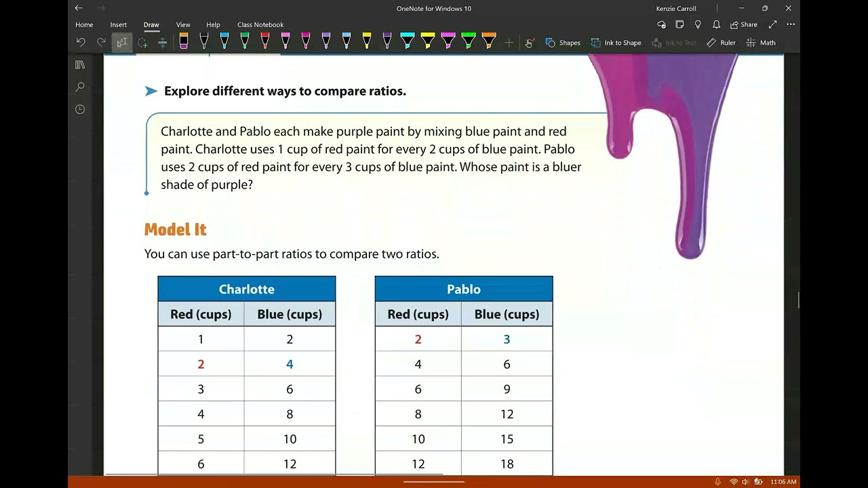Add a new pen with the plus button
The image size is (868, 488).
[509, 43]
